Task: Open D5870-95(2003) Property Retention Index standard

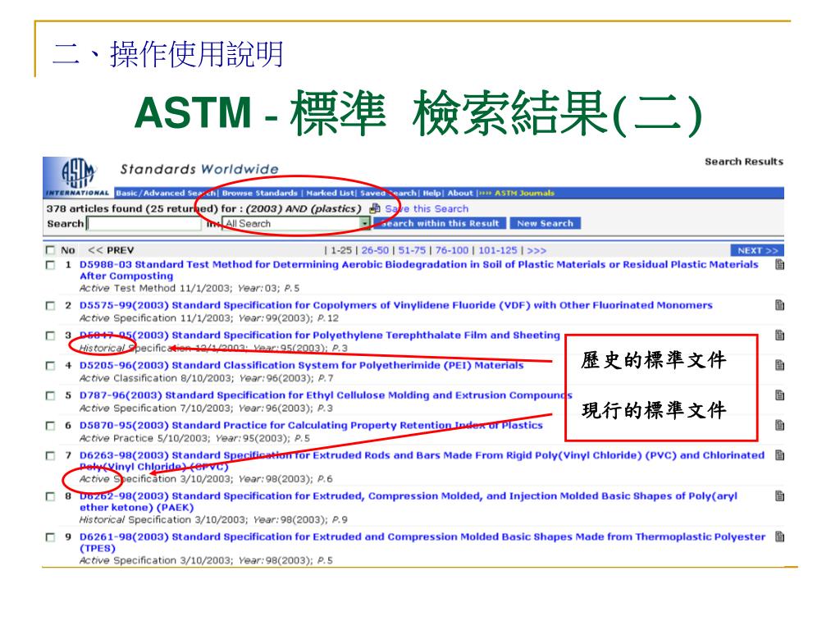Action: point(311,425)
